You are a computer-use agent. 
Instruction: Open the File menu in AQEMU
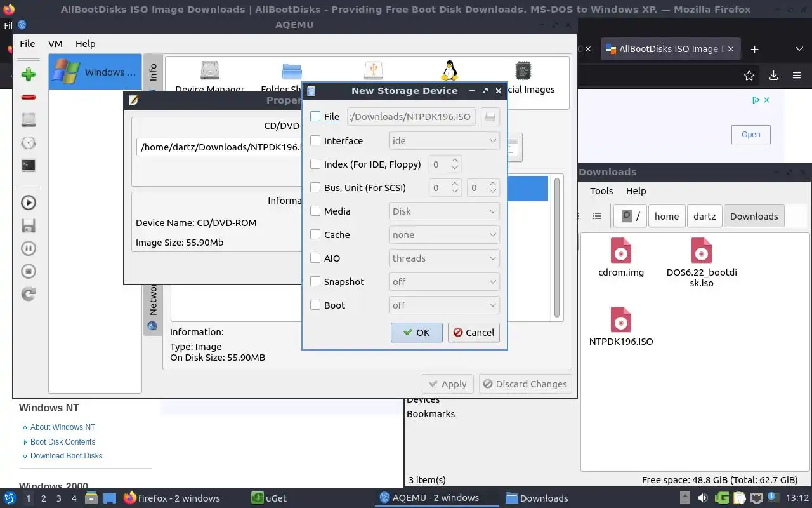[27, 44]
